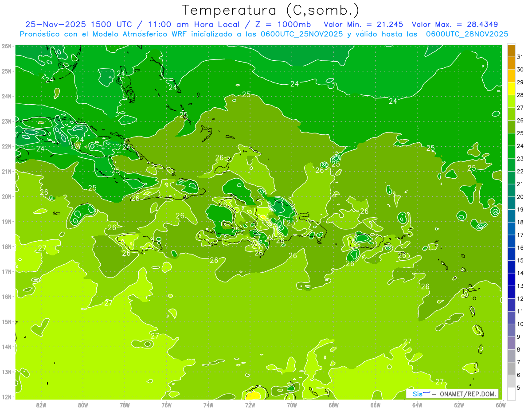Image resolution: width=532 pixels, height=411 pixels.
Task: Click the 20N latitude axis label
Action: (x=7, y=196)
